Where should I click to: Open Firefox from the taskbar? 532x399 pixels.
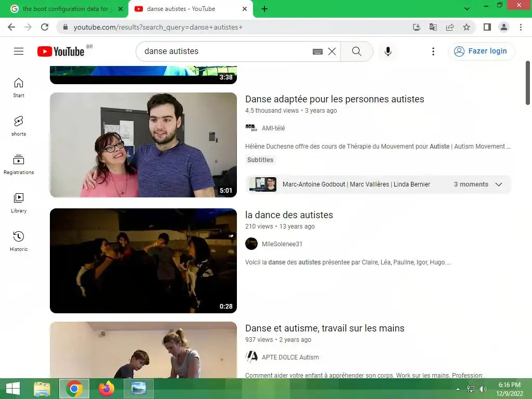tap(106, 389)
